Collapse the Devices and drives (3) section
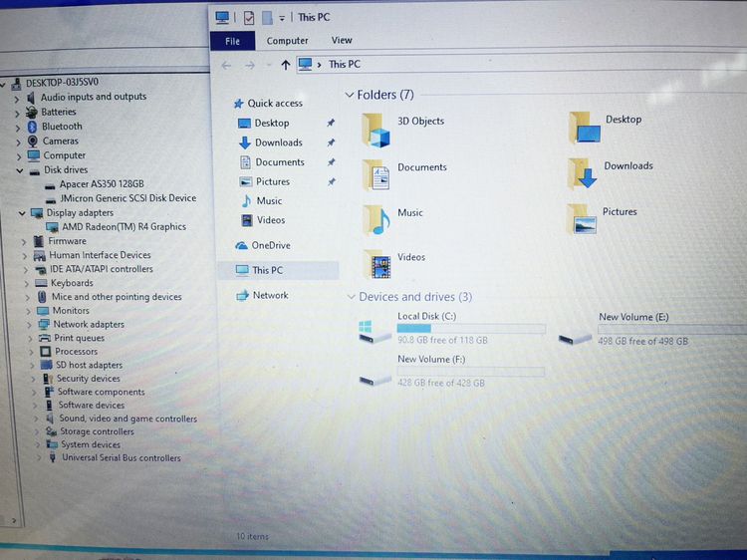This screenshot has width=747, height=560. tap(352, 297)
